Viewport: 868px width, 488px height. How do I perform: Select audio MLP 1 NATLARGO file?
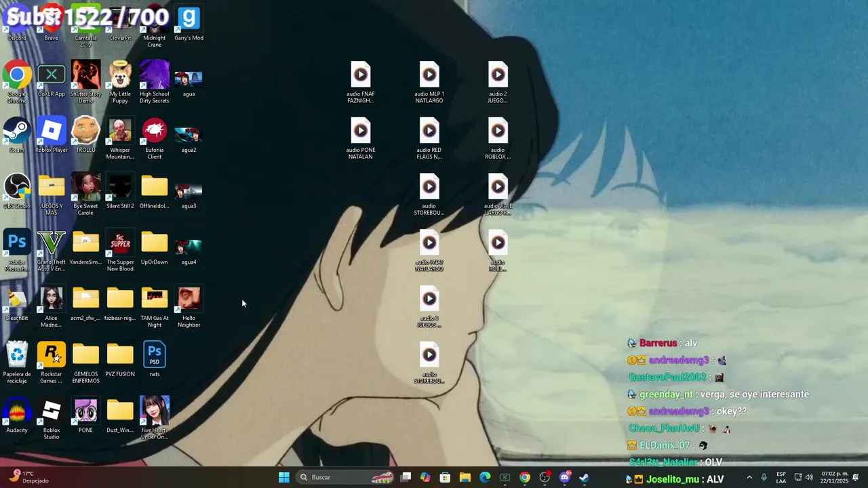point(429,83)
